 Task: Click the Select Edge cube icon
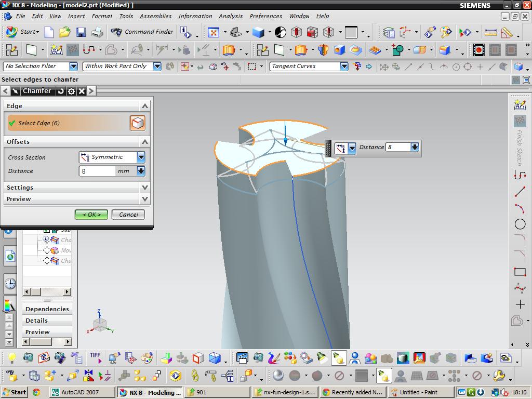pos(138,123)
